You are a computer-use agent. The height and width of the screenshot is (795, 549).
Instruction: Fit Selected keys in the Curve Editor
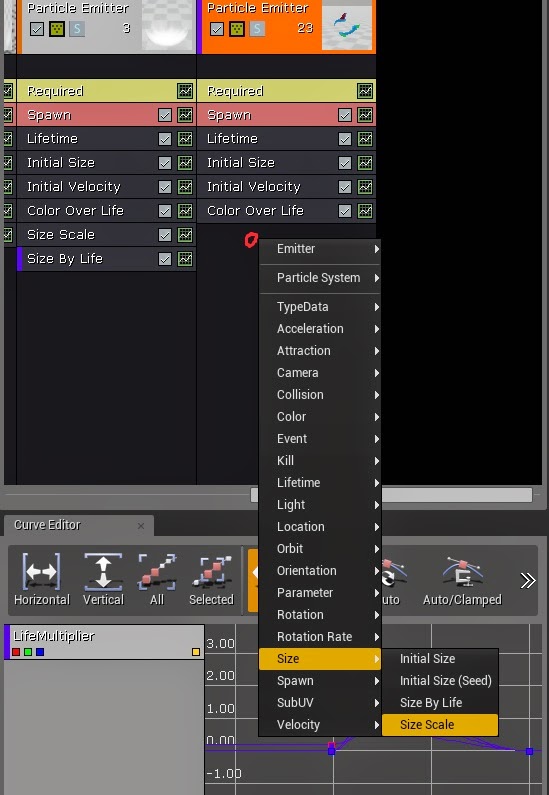[x=211, y=579]
